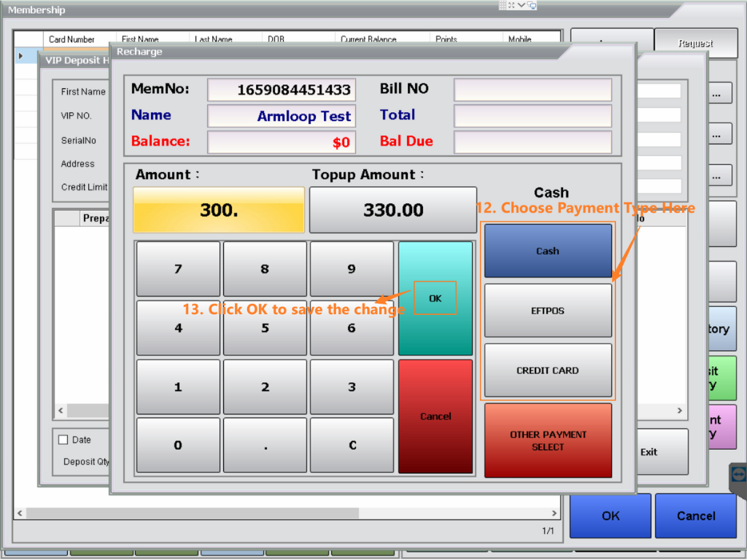
Task: Click the Bill NO input field
Action: coord(533,90)
